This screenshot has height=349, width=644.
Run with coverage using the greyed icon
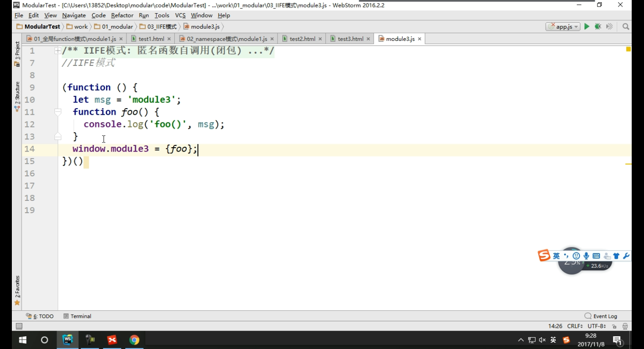click(x=609, y=27)
